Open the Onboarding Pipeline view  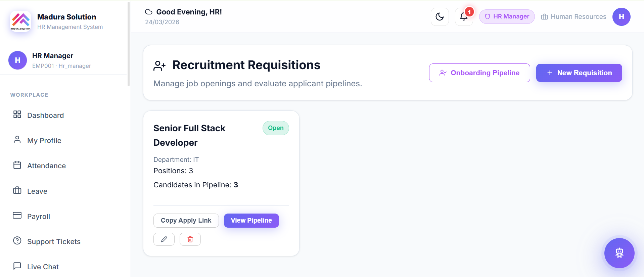point(479,73)
